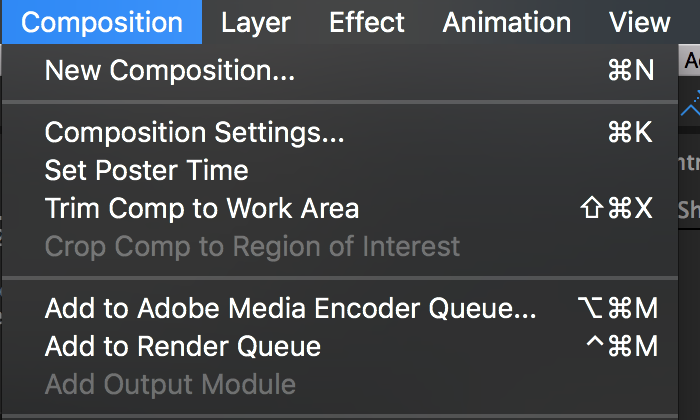Viewport: 700px width, 420px height.
Task: Click the blue graph icon at right edge
Action: [x=691, y=103]
